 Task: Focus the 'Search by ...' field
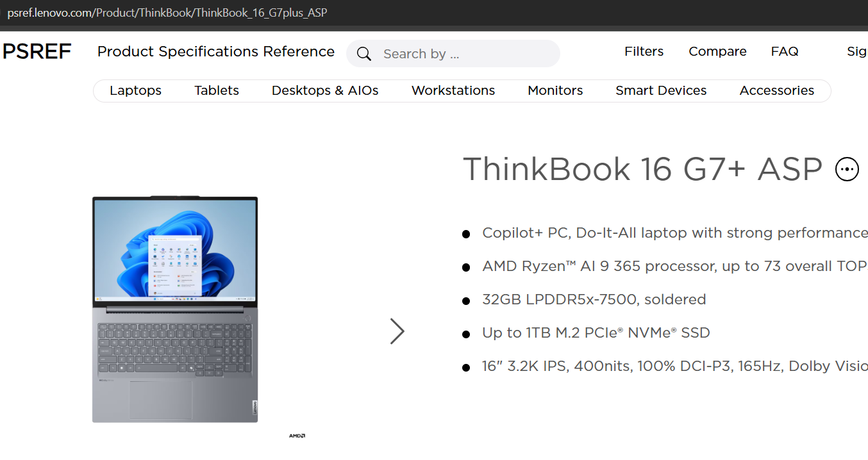(x=453, y=54)
